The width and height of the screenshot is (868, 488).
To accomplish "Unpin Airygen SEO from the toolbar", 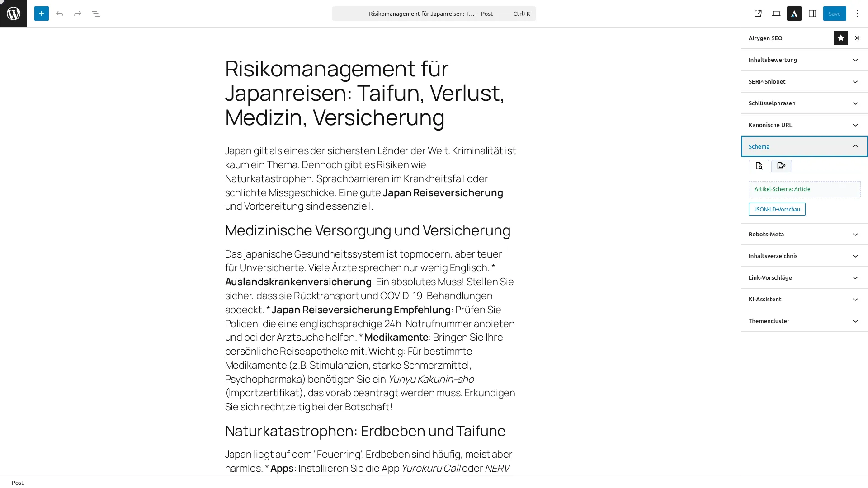I will point(841,38).
